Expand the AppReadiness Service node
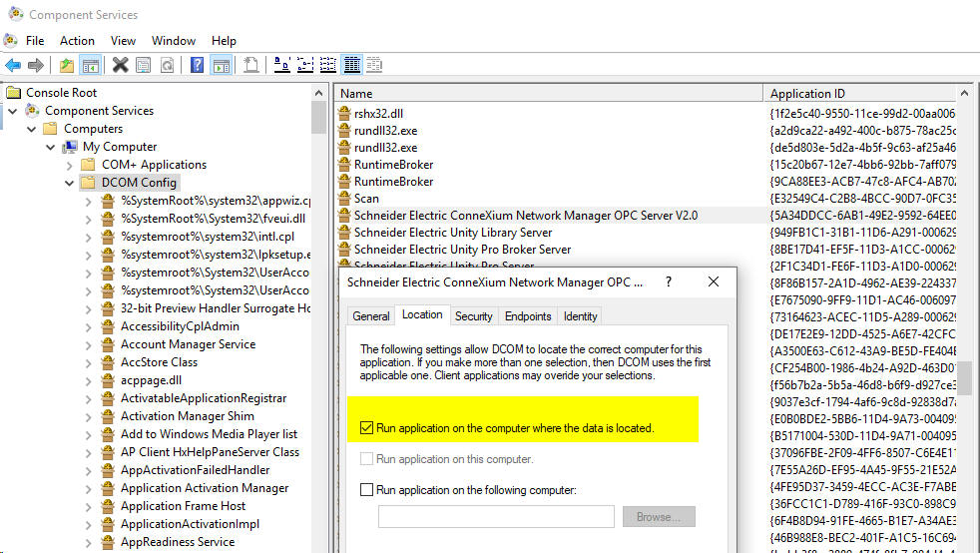This screenshot has width=980, height=553. pyautogui.click(x=88, y=542)
